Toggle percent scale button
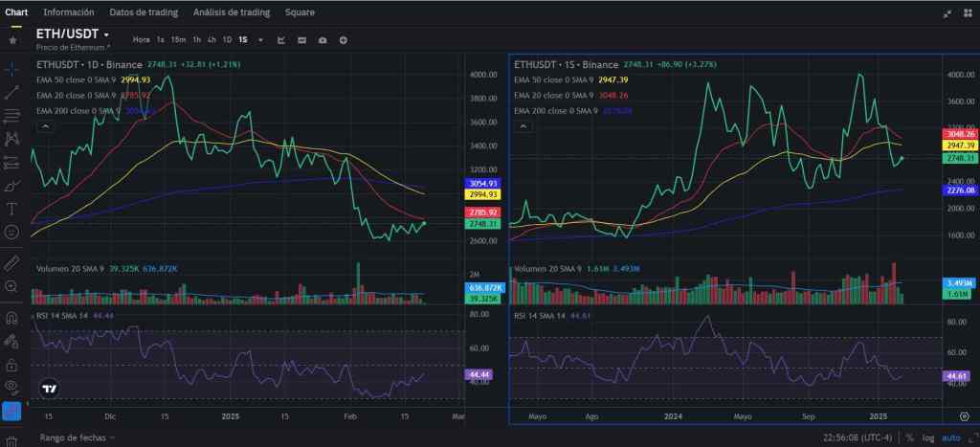980x447 pixels. 910,437
